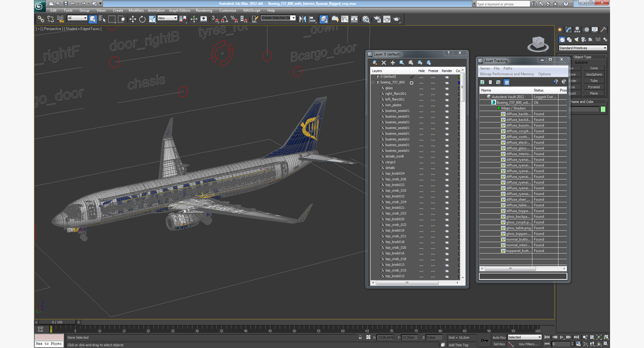Switch Asset Tracking to table view icon
This screenshot has height=348, width=644.
[506, 82]
